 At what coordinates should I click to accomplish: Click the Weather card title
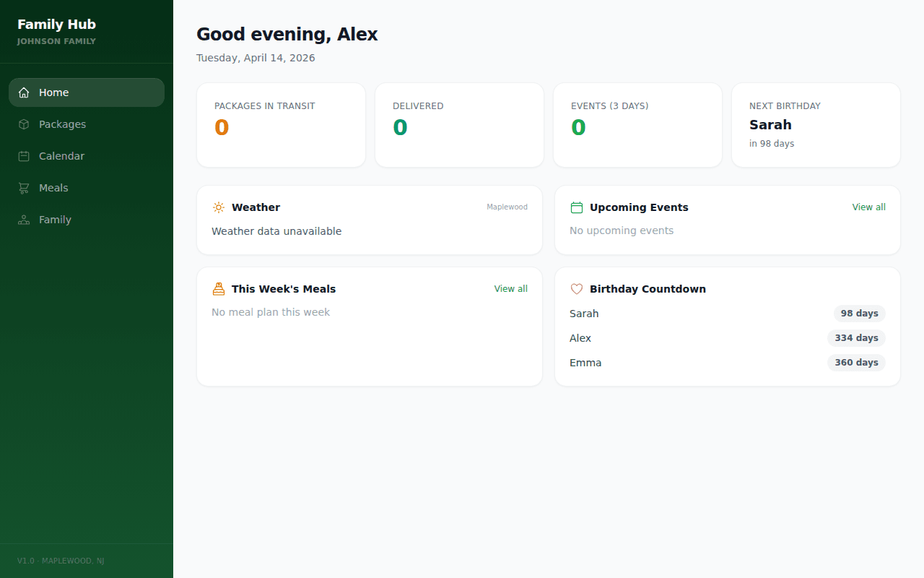point(256,207)
